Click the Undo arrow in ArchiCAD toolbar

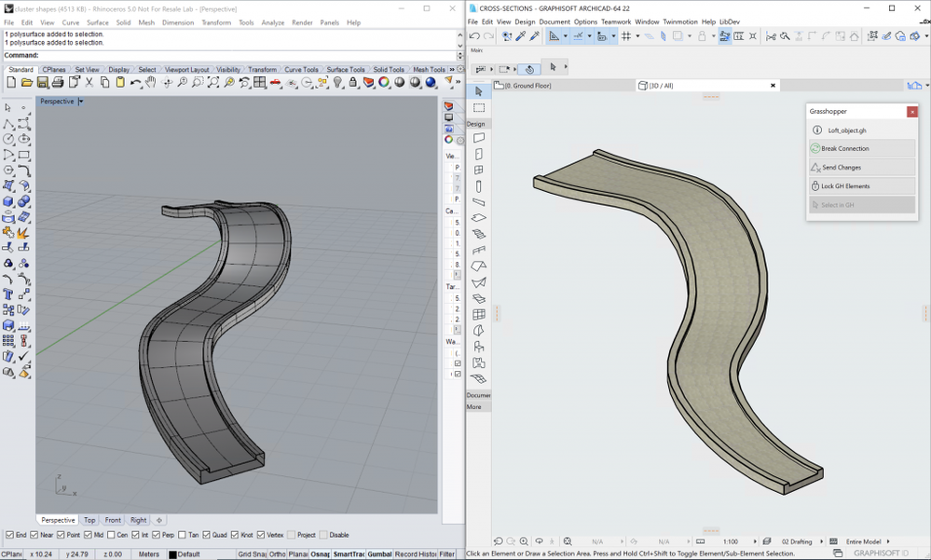pyautogui.click(x=474, y=36)
